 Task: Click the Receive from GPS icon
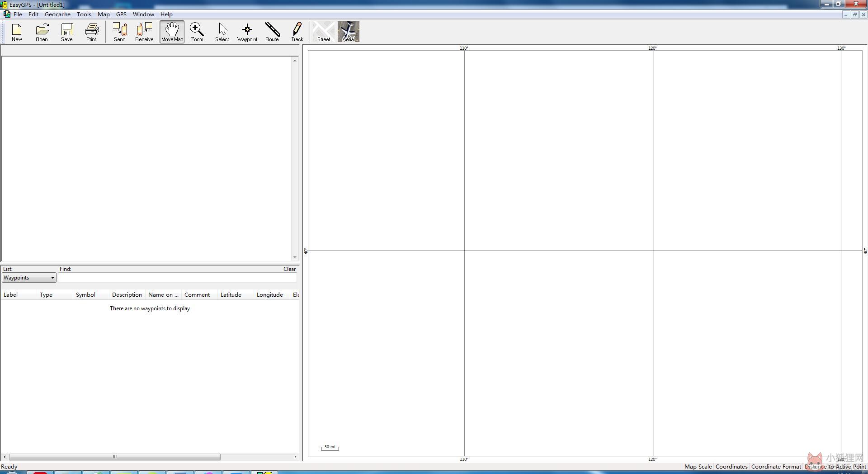[144, 32]
